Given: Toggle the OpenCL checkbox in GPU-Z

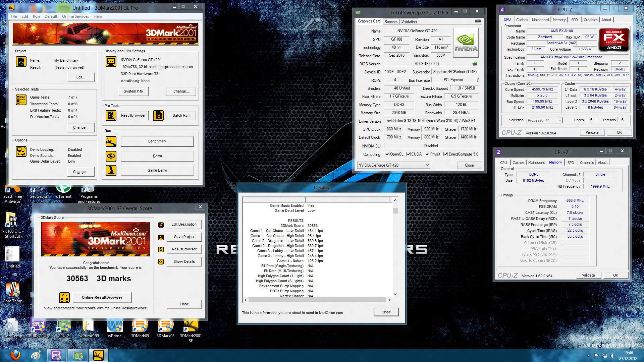Looking at the screenshot, I should click(387, 154).
